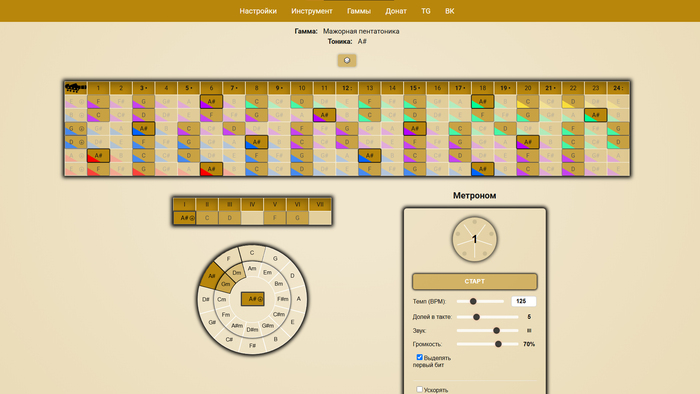Click the BPM value field showing 125
Screen dimensions: 700x394
(x=524, y=302)
